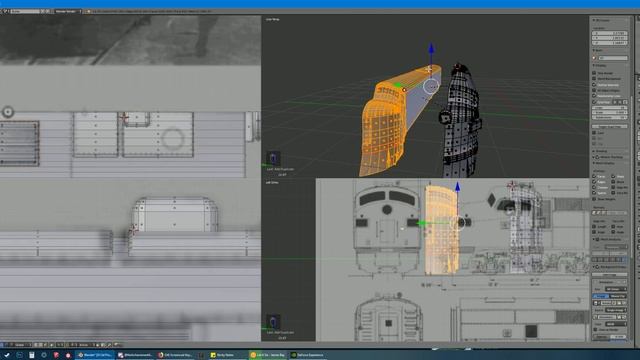This screenshot has height=360, width=640.
Task: Toggle Edge Info Length checkbox
Action: coord(595,227)
